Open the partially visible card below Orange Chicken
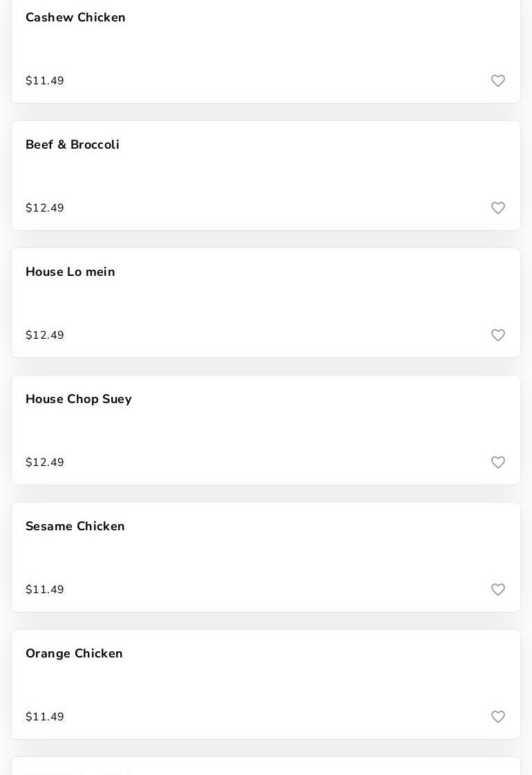The width and height of the screenshot is (532, 775). coord(266,767)
